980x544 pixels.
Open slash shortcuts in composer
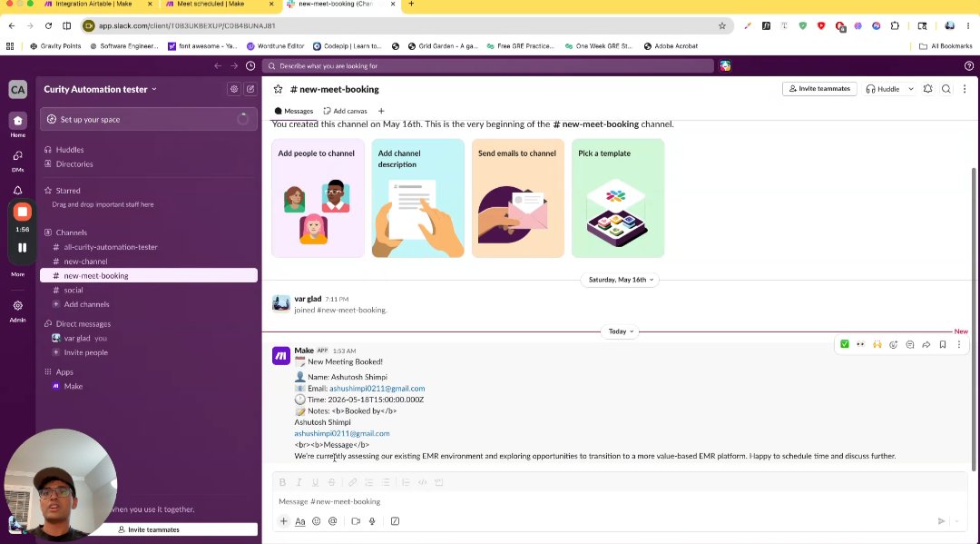pos(395,521)
